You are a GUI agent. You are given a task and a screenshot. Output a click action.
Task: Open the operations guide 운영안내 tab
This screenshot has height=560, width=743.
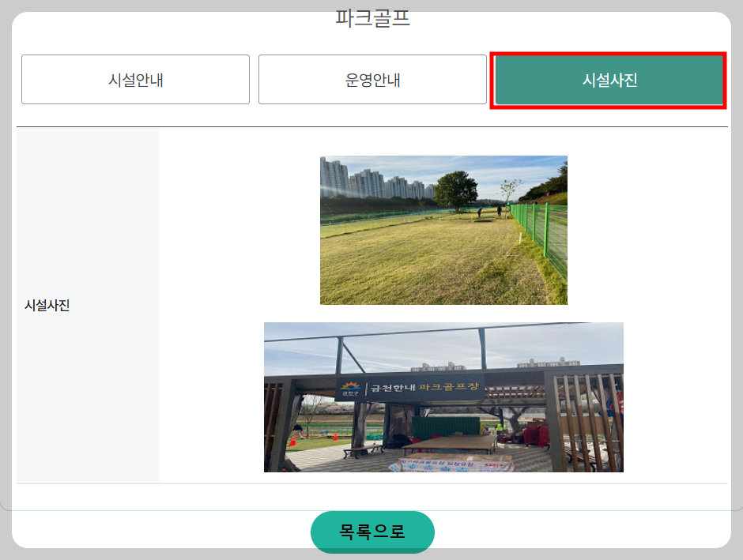coord(372,79)
